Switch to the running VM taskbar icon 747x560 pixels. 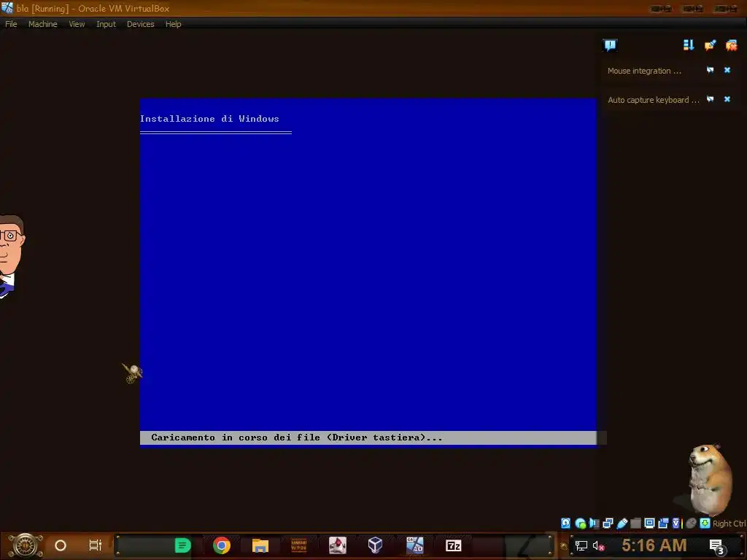(x=414, y=545)
